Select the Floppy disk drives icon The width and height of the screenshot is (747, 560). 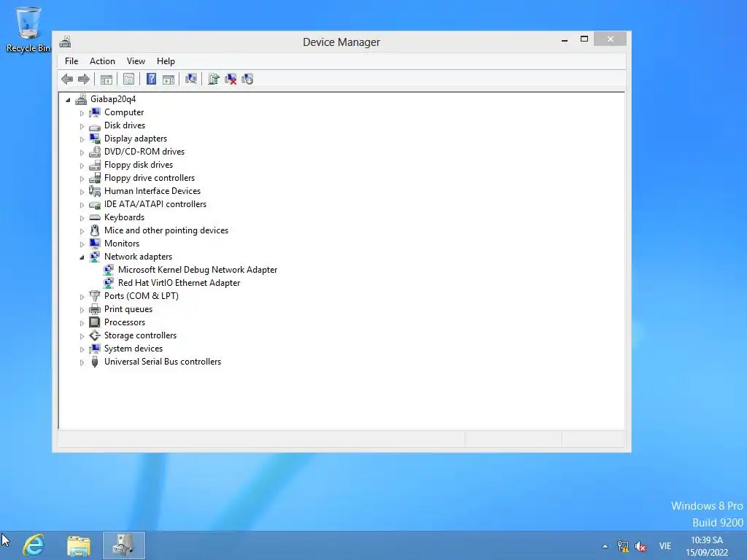point(95,165)
